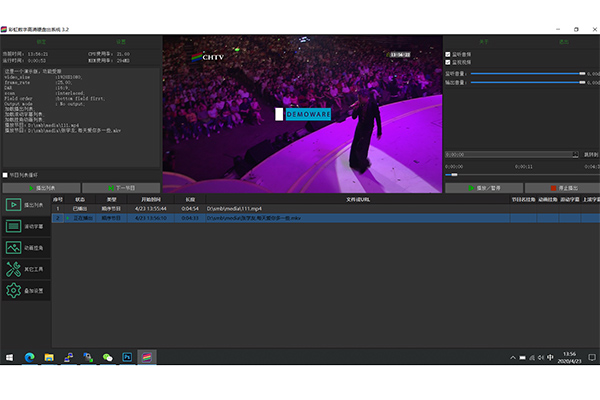Click the green playing indicator in row 2

coord(68,218)
